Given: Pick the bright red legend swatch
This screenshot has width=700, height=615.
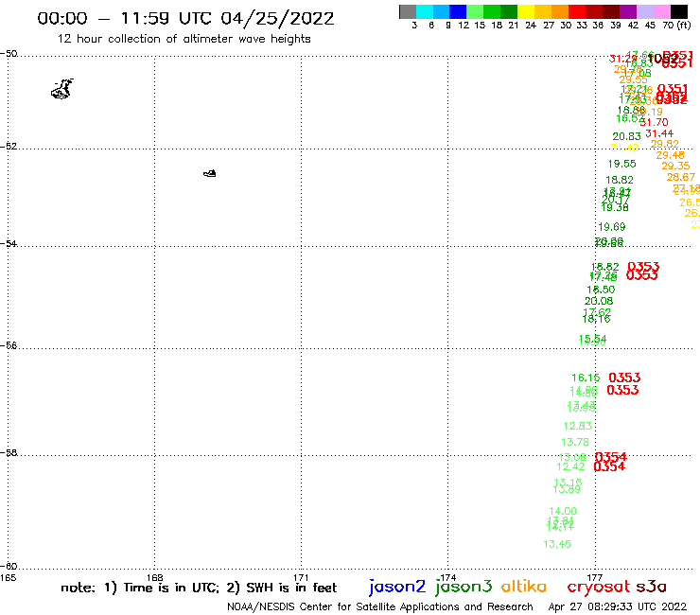Looking at the screenshot, I should (x=577, y=11).
